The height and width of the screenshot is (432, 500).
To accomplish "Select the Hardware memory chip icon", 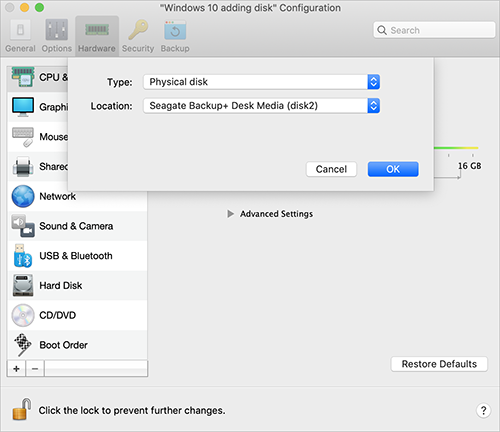I will [x=97, y=30].
